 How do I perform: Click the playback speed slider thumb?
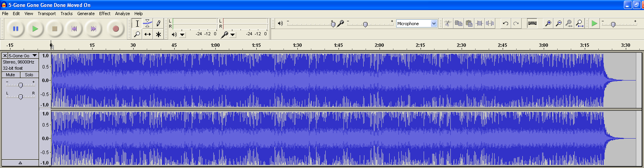[x=613, y=24]
